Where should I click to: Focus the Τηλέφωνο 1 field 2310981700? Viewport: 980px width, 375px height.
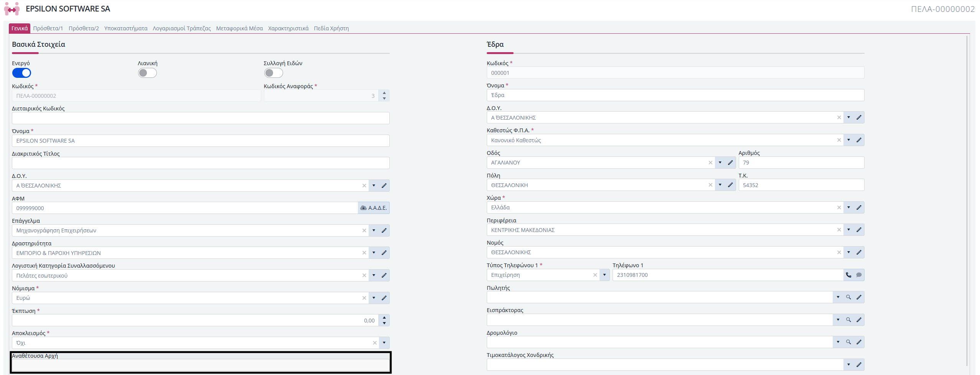tap(728, 275)
